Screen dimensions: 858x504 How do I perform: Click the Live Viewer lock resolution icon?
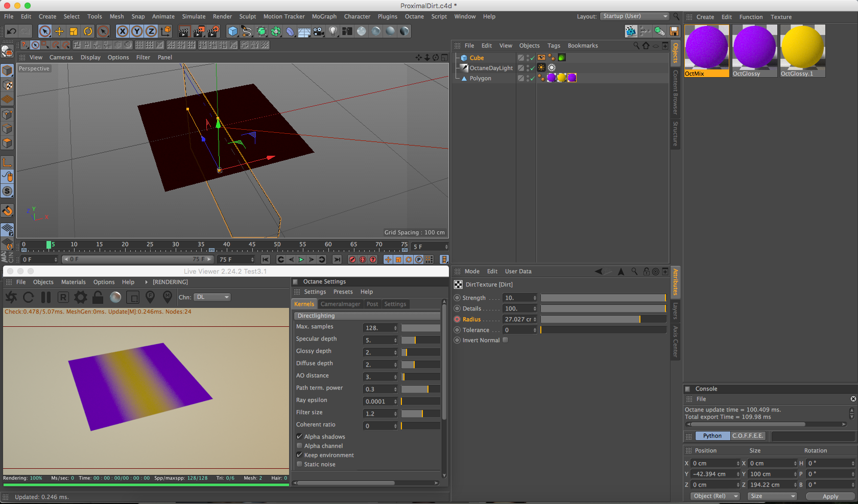tap(98, 297)
